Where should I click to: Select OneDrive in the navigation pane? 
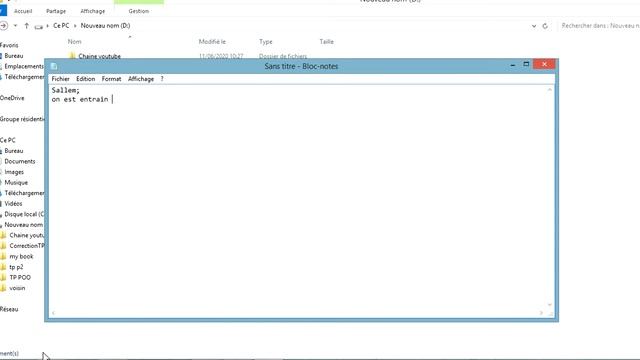pos(12,98)
